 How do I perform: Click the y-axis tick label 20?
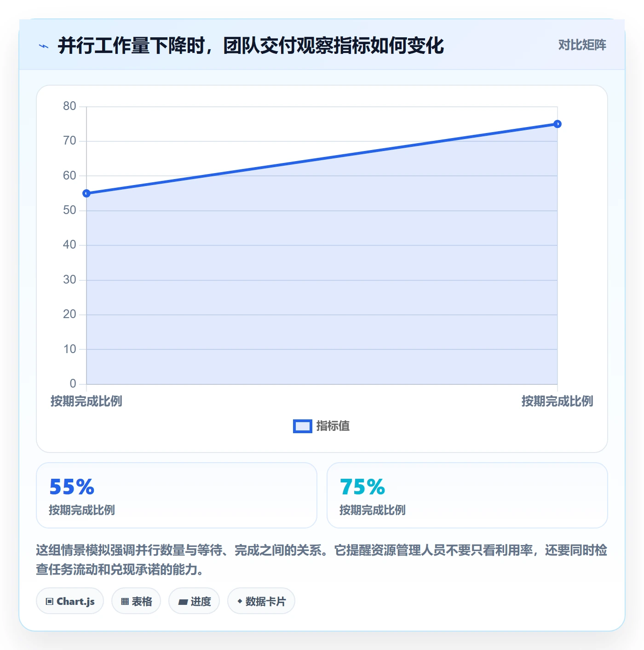[69, 314]
